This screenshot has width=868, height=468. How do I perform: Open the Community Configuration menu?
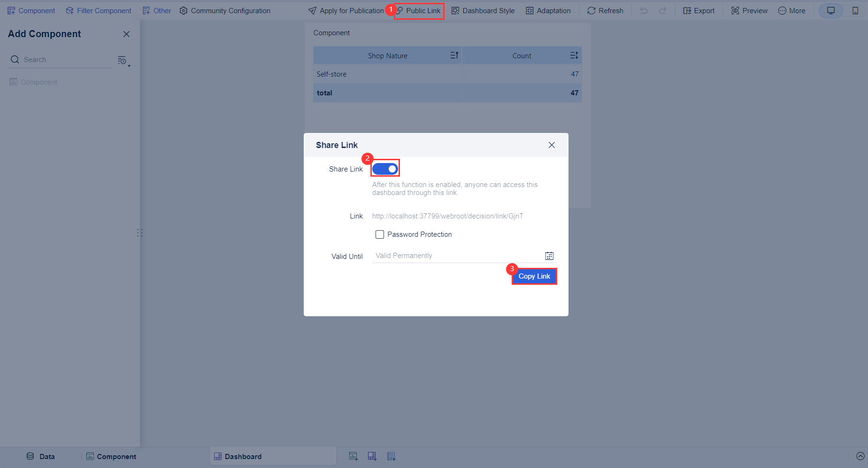(225, 10)
